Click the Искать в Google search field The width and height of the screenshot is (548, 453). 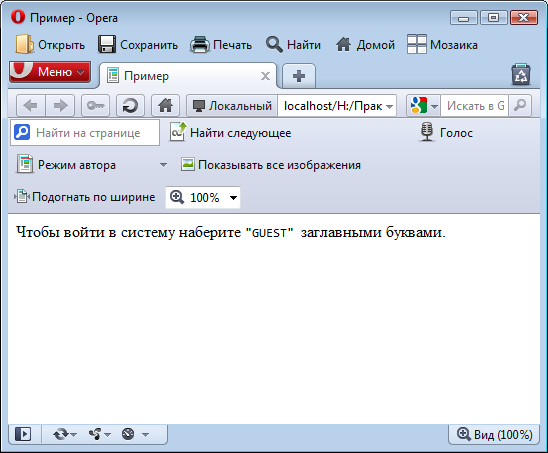[x=475, y=106]
